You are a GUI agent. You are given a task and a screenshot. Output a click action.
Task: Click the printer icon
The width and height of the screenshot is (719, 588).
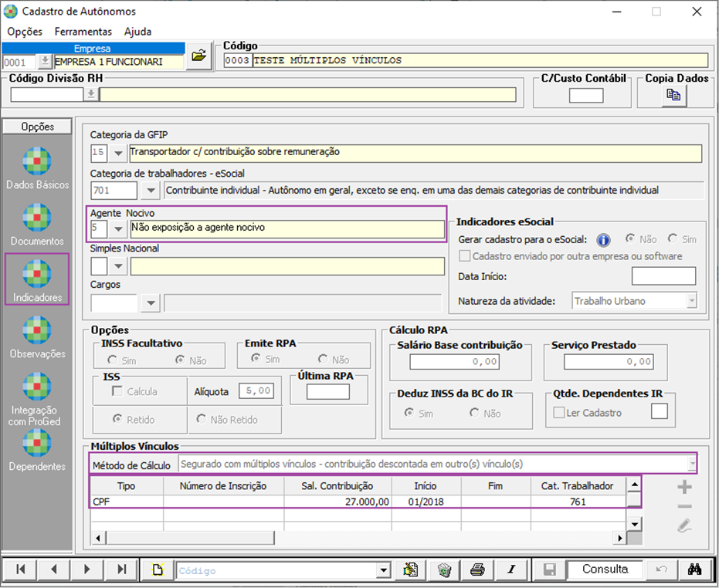[477, 569]
